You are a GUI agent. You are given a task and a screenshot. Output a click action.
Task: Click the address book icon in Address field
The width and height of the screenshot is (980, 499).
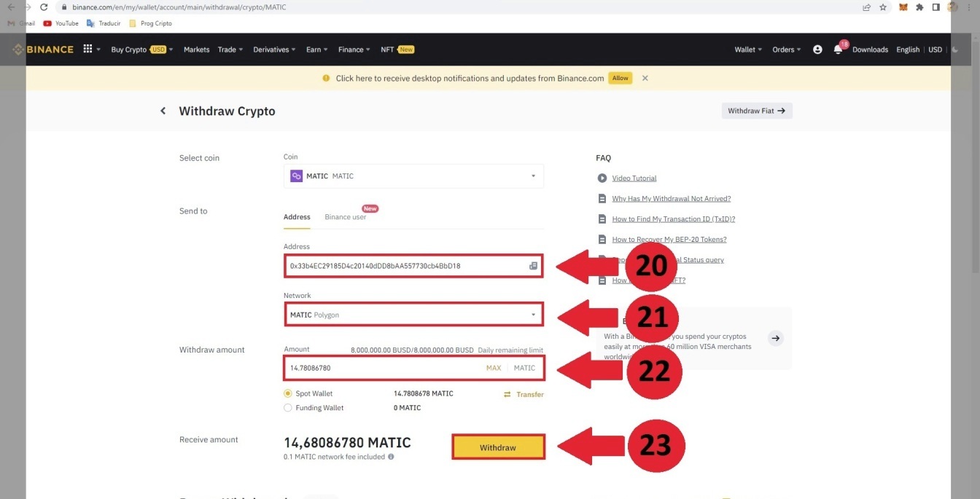[533, 266]
